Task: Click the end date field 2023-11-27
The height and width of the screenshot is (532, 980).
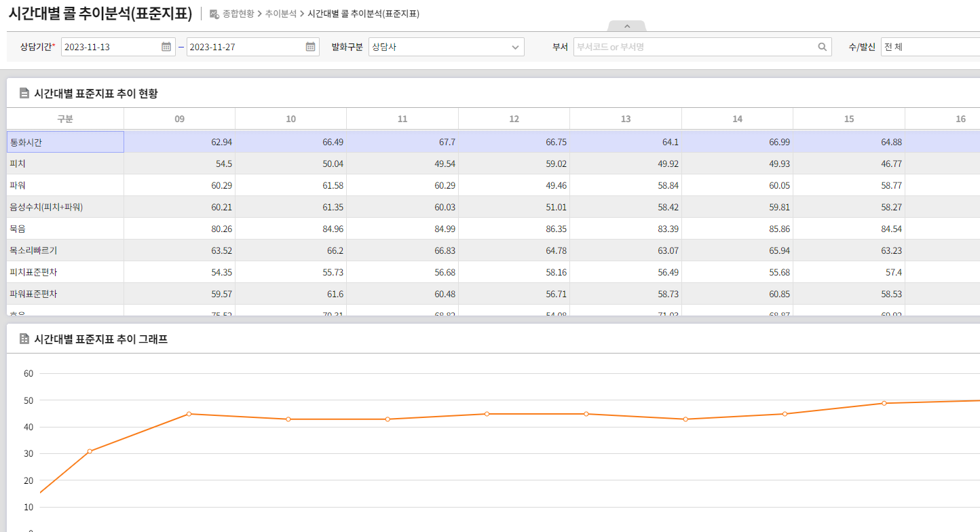Action: [252, 47]
